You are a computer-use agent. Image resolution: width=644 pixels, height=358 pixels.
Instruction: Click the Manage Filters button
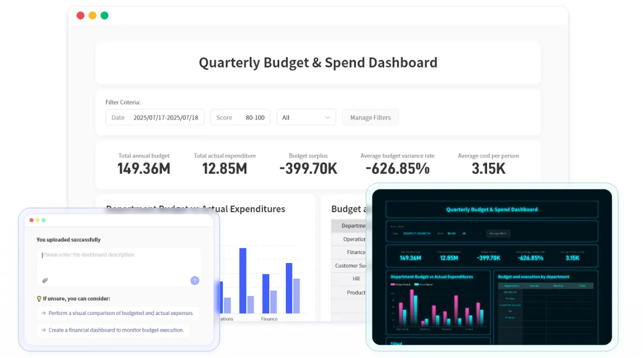coord(370,117)
